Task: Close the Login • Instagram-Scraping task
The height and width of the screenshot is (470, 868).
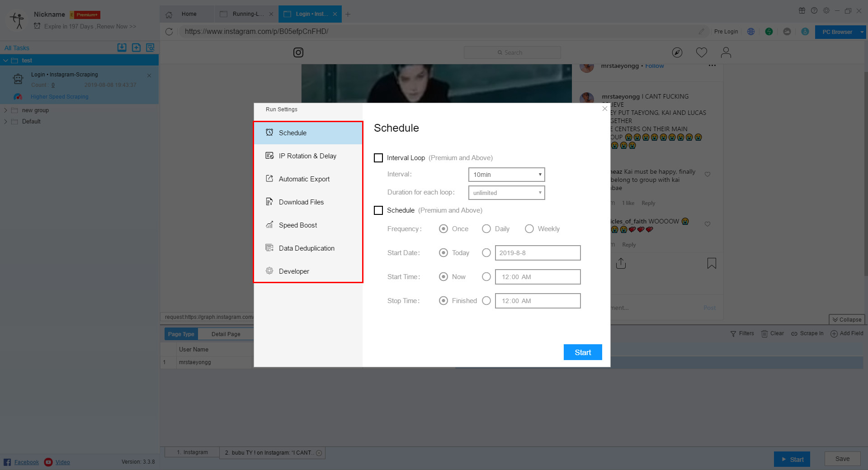Action: 149,76
